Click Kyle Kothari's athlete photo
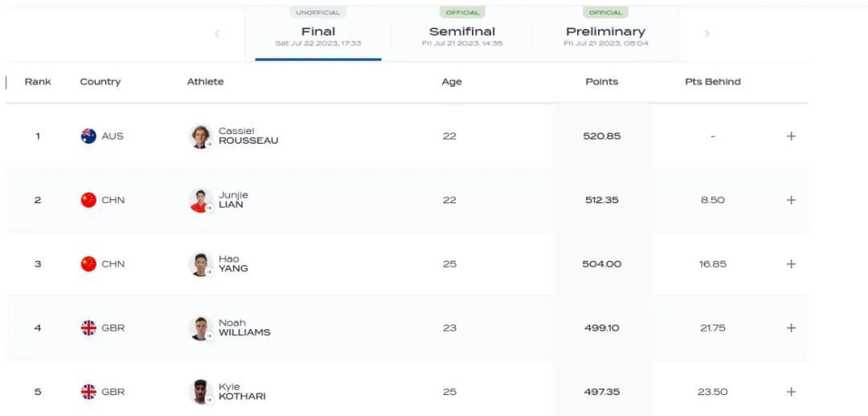The width and height of the screenshot is (868, 416). [200, 392]
